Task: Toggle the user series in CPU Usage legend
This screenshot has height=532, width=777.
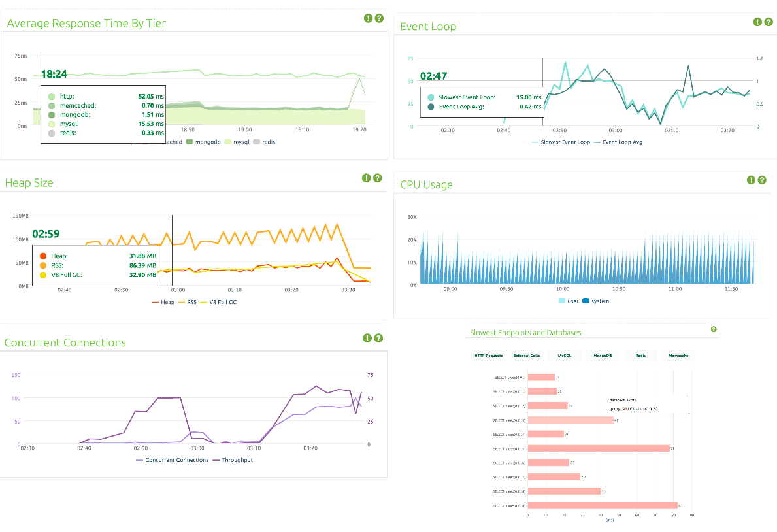Action: 569,301
